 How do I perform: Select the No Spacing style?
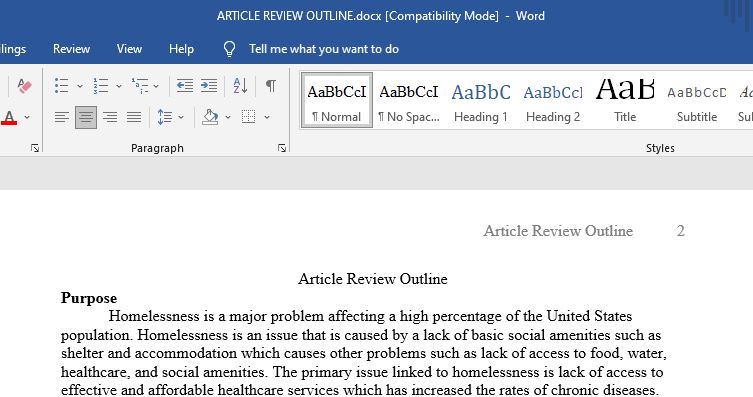point(409,101)
